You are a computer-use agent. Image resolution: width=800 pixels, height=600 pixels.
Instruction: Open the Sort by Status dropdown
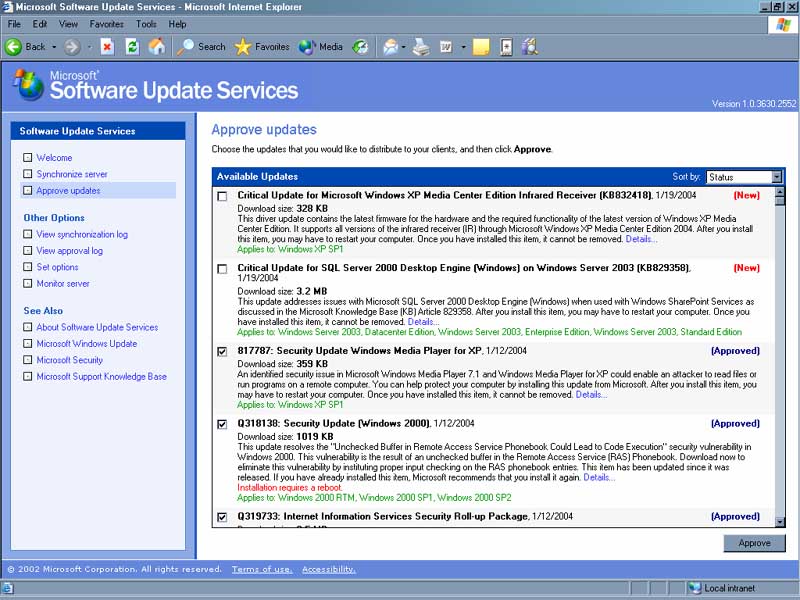tap(744, 177)
